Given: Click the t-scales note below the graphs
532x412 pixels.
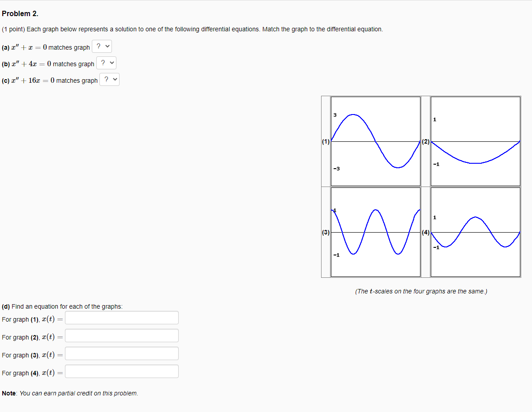Looking at the screenshot, I should click(420, 291).
